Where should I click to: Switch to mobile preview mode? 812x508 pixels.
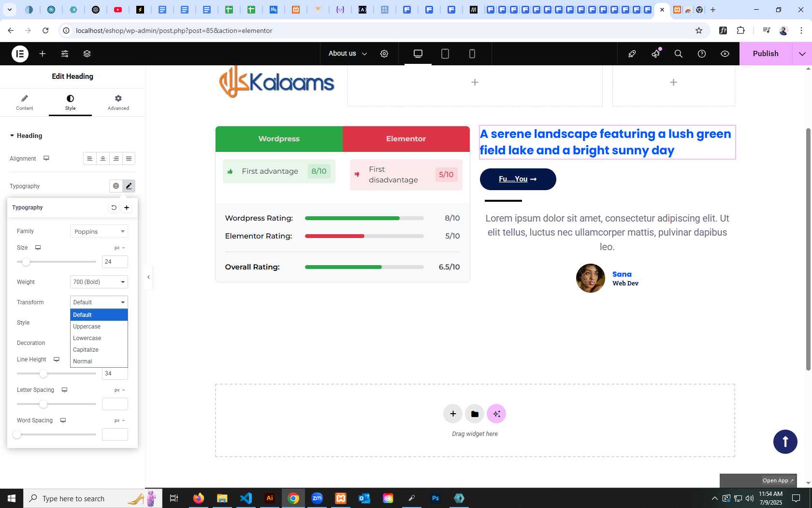click(x=472, y=54)
